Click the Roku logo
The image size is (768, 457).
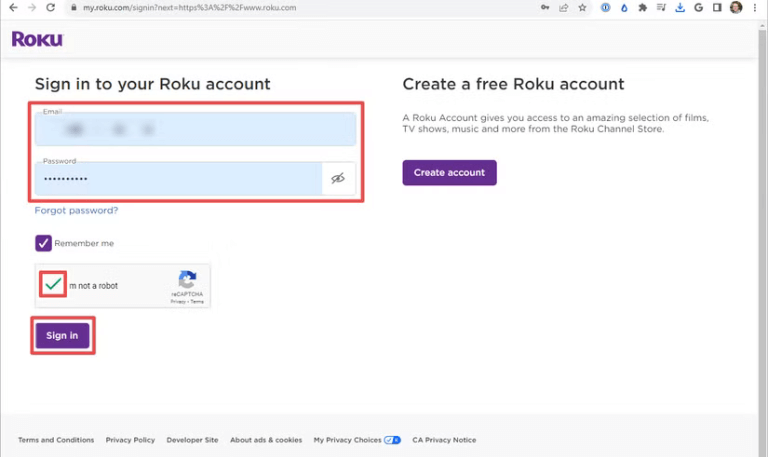coord(37,39)
